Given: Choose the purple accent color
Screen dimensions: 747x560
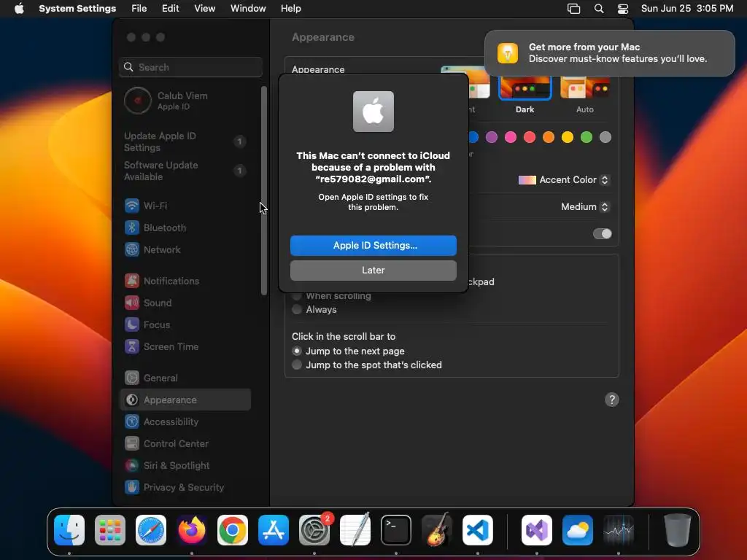Looking at the screenshot, I should [492, 138].
